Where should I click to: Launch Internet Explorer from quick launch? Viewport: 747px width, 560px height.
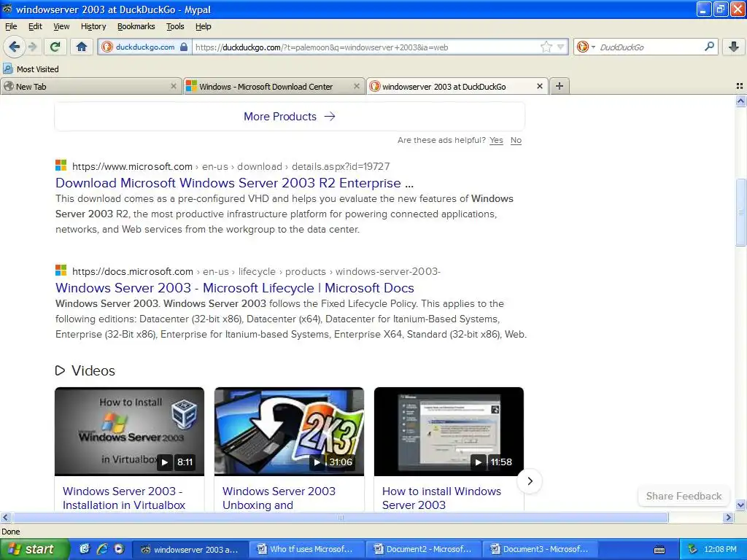102,549
